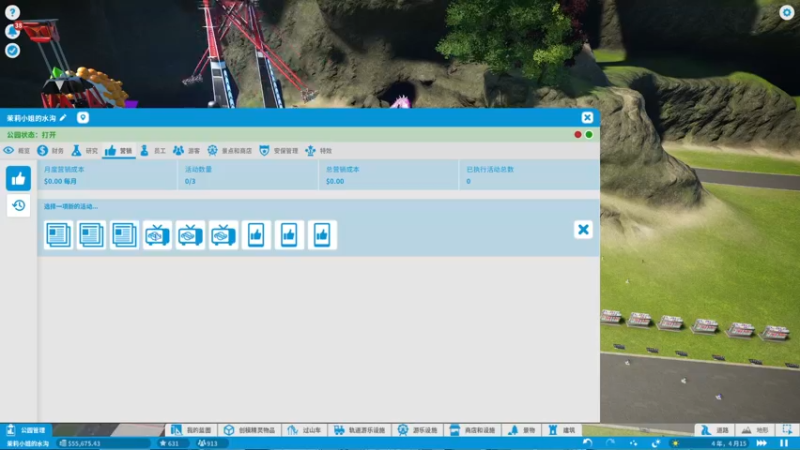This screenshot has width=800, height=450.
Task: Select the marketing thumbs-up tab
Action: pos(118,151)
